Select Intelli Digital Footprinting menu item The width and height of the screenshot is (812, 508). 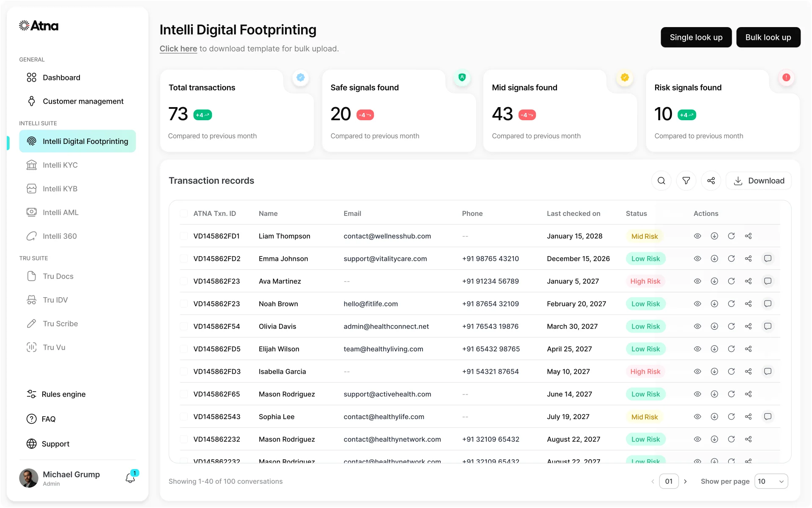[x=77, y=141]
